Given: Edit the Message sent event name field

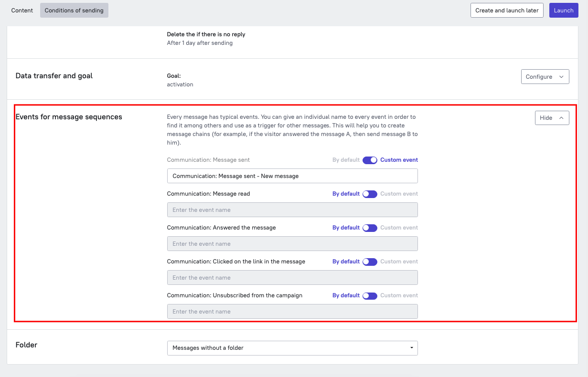Looking at the screenshot, I should (292, 176).
